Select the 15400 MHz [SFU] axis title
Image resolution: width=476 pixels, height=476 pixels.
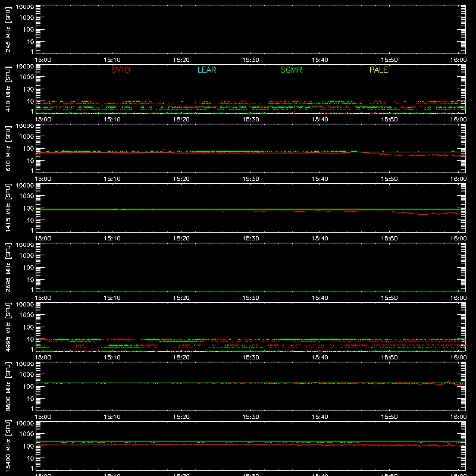[x=8, y=446]
